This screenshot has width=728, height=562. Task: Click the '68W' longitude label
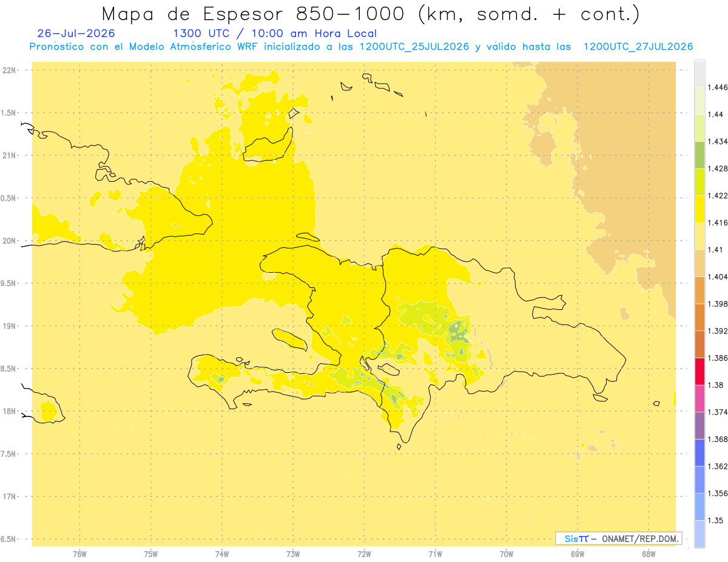(649, 554)
